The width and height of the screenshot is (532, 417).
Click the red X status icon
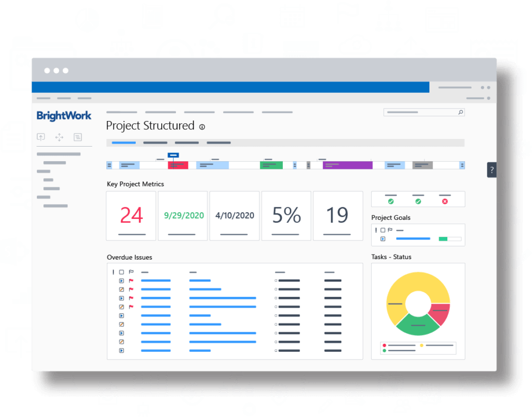[445, 201]
